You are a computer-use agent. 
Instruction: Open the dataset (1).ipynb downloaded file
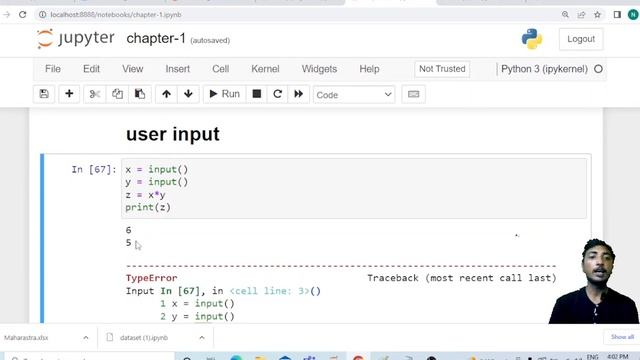(144, 338)
